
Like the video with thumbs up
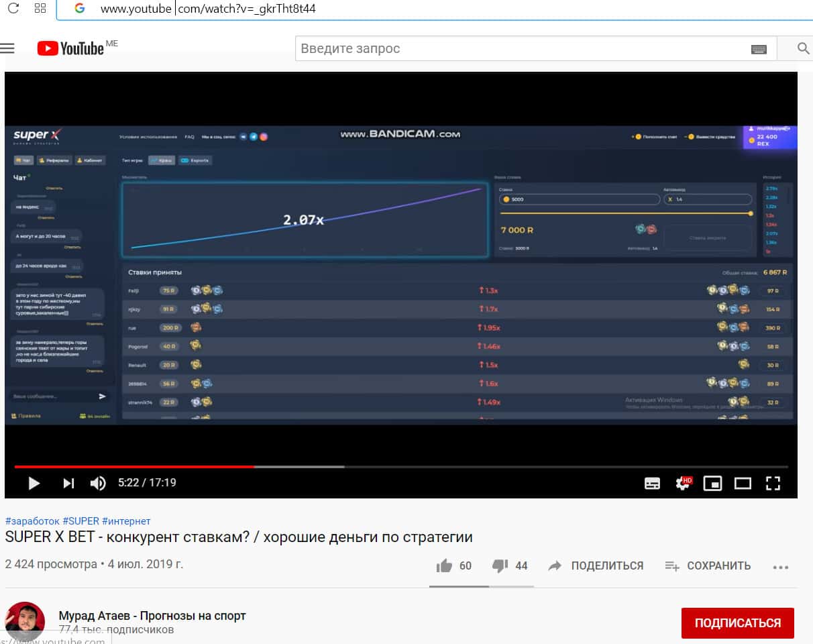click(444, 566)
